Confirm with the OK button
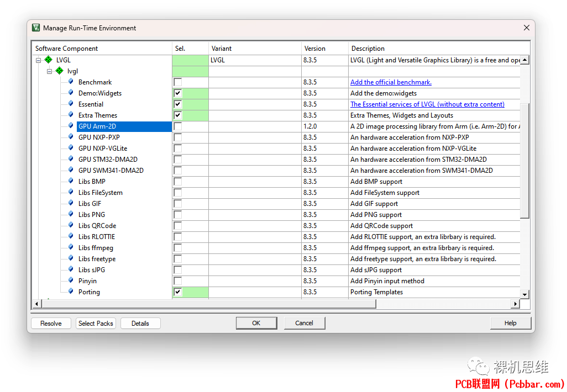Image resolution: width=567 pixels, height=392 pixels. coord(256,323)
